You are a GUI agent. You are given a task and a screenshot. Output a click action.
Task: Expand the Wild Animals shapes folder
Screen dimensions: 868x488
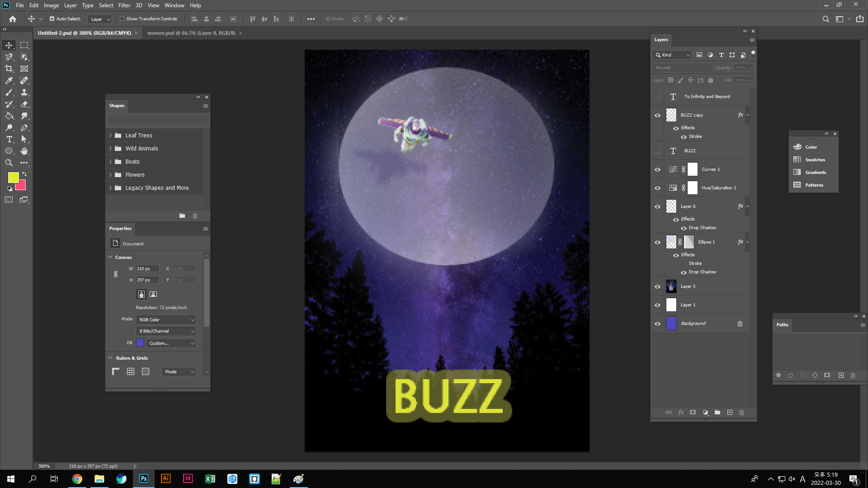pyautogui.click(x=110, y=149)
